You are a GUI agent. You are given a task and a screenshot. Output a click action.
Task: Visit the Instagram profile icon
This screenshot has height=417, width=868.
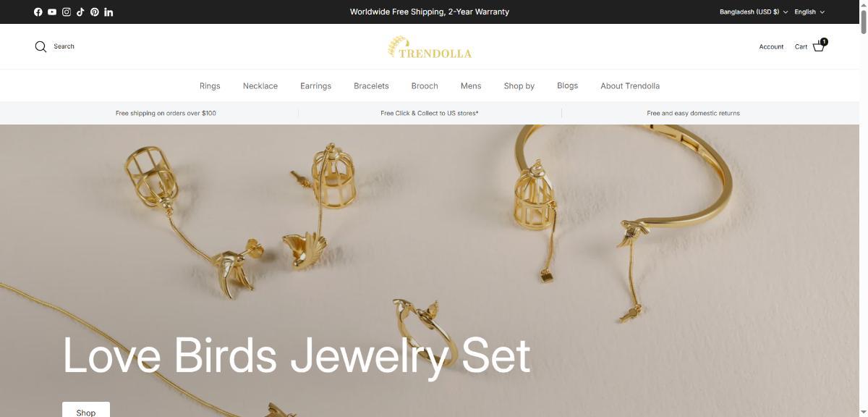click(x=67, y=12)
